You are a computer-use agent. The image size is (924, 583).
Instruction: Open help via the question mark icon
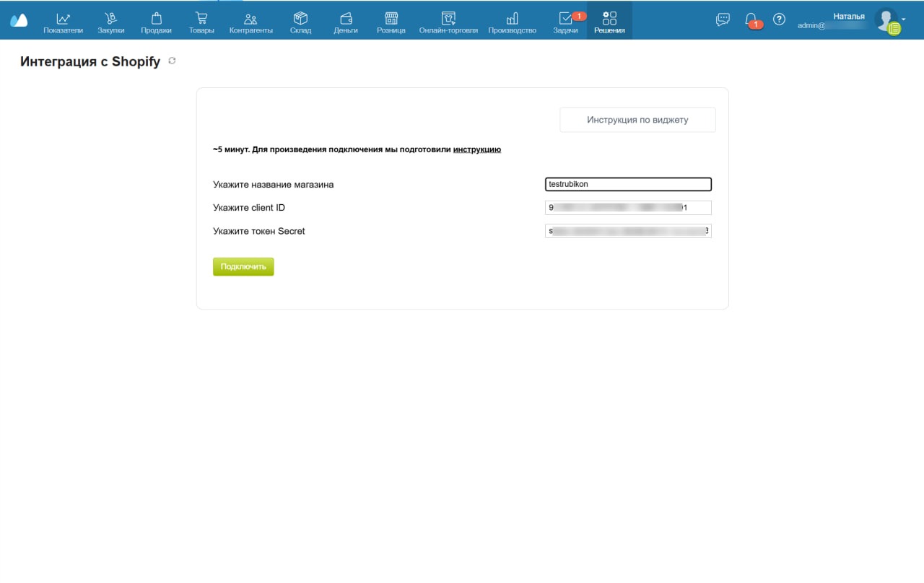pos(779,19)
